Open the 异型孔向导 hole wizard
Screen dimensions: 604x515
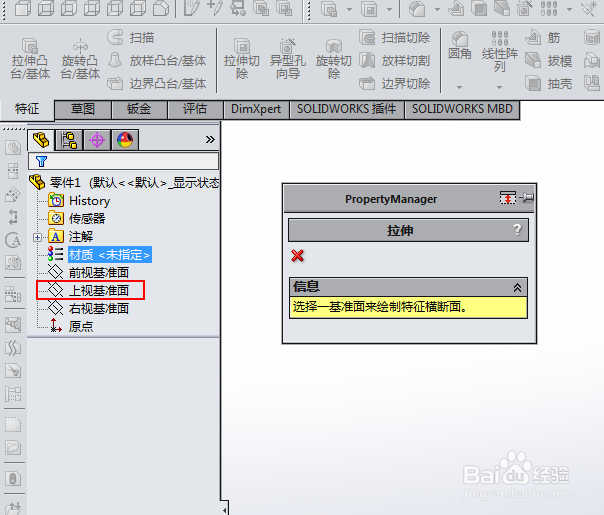[288, 59]
